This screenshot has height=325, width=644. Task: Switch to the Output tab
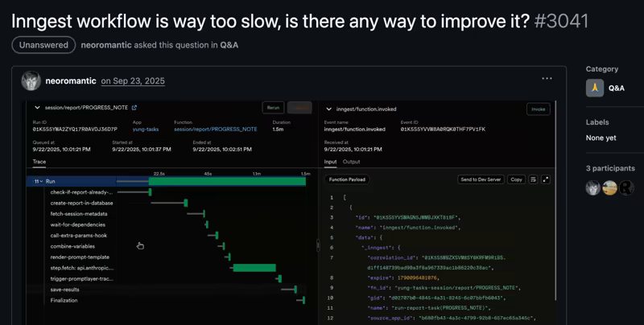351,162
